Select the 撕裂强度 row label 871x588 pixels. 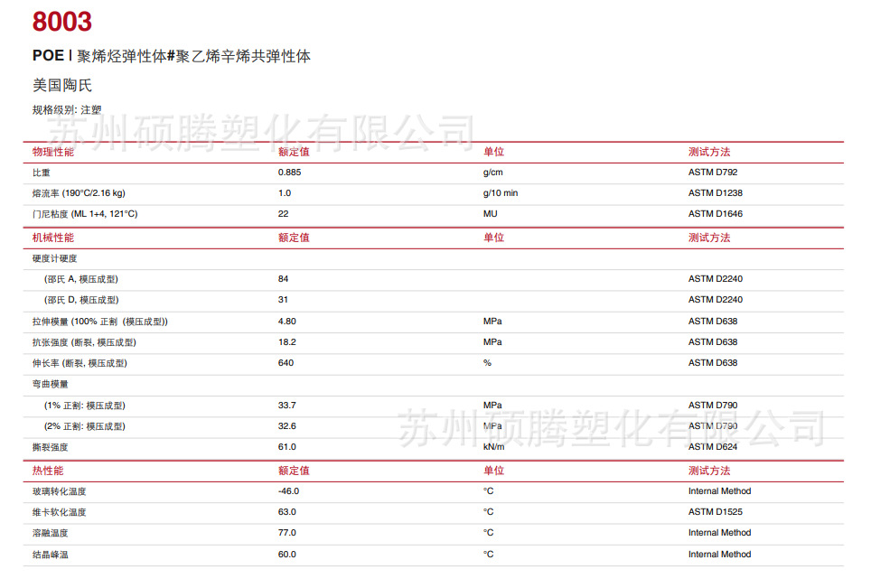point(50,447)
